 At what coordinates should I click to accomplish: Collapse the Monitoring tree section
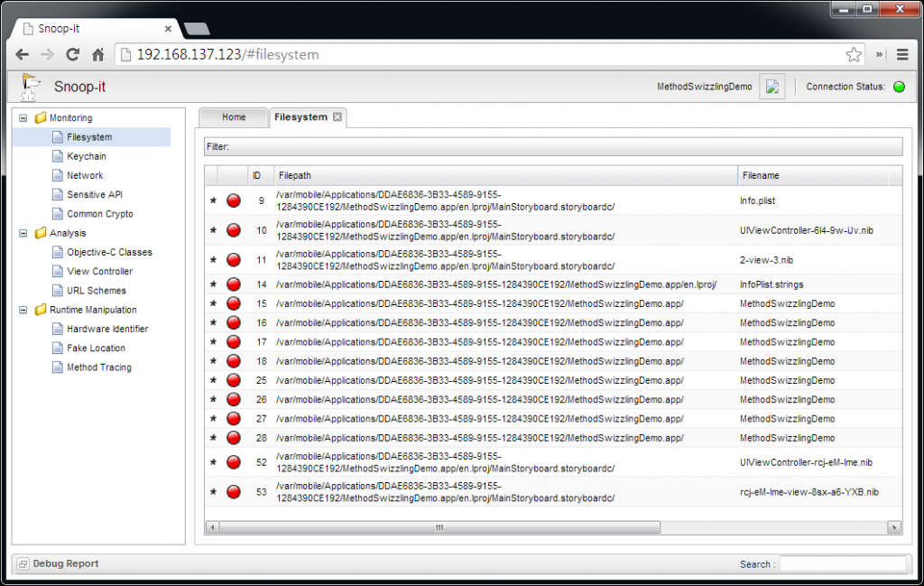[x=23, y=118]
